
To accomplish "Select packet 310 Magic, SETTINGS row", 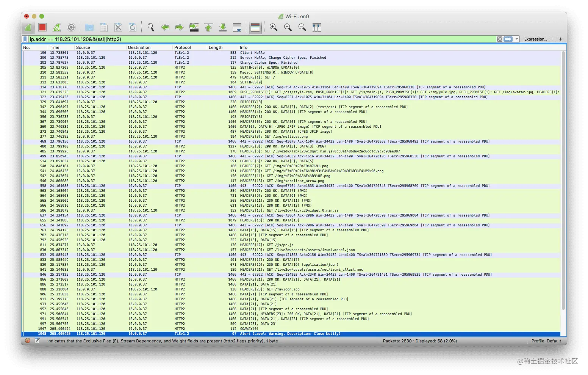I will click(x=291, y=72).
